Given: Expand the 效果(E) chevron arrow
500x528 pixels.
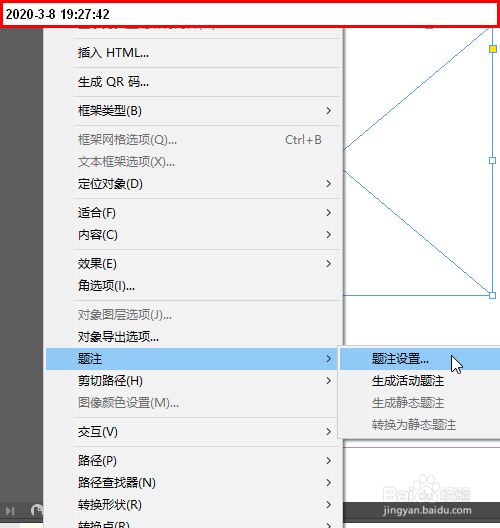Looking at the screenshot, I should 329,264.
